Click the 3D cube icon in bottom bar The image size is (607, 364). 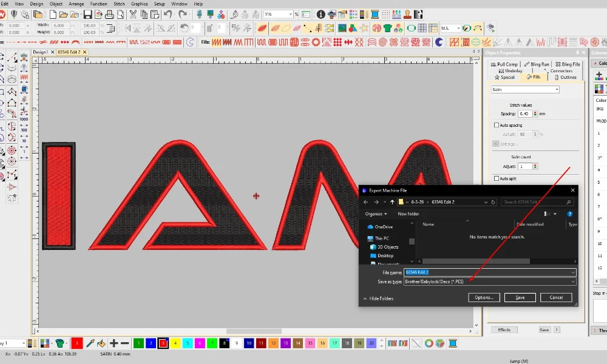point(439,343)
